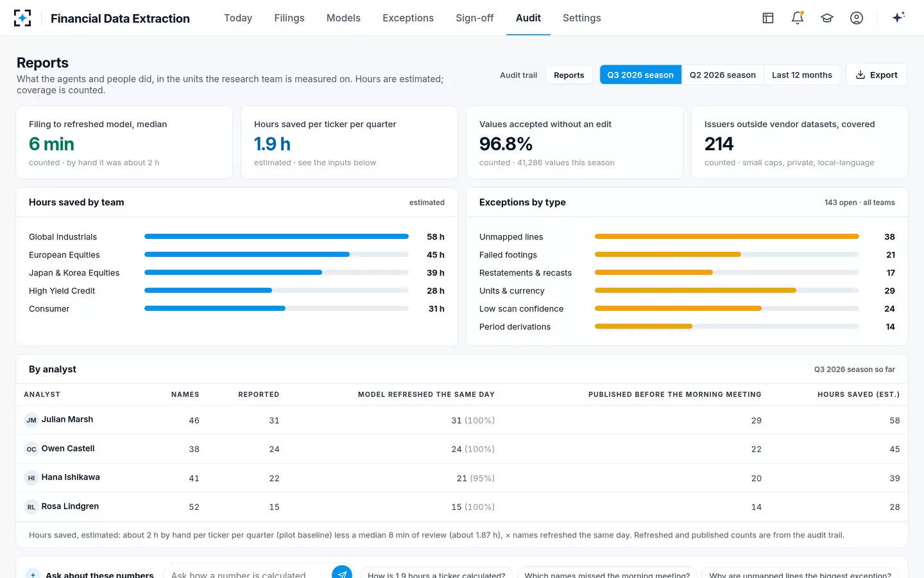Switch to Audit trail view

click(518, 75)
